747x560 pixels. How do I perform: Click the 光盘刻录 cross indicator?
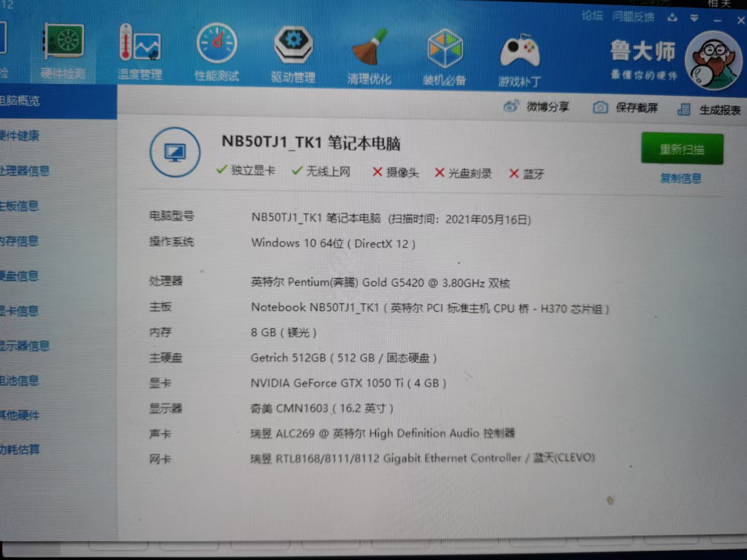pyautogui.click(x=463, y=173)
